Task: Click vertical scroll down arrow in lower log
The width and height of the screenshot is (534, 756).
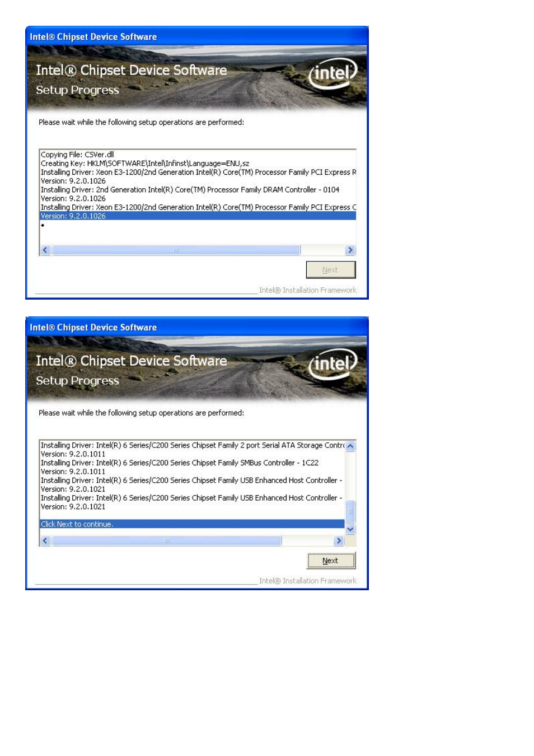Action: coord(350,529)
